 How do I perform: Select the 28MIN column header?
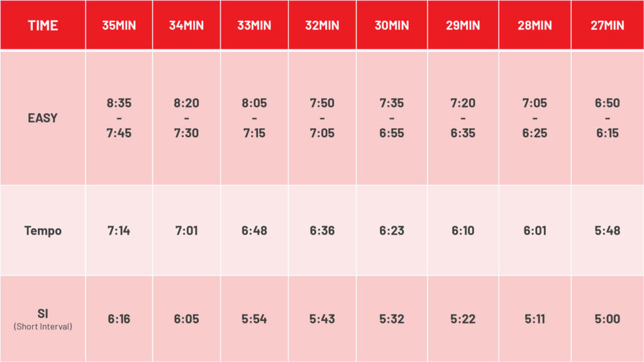coord(535,25)
